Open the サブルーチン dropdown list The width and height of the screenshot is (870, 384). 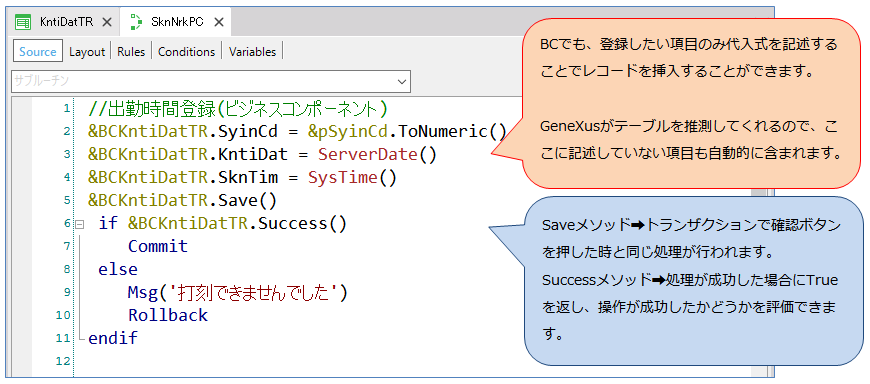point(211,81)
